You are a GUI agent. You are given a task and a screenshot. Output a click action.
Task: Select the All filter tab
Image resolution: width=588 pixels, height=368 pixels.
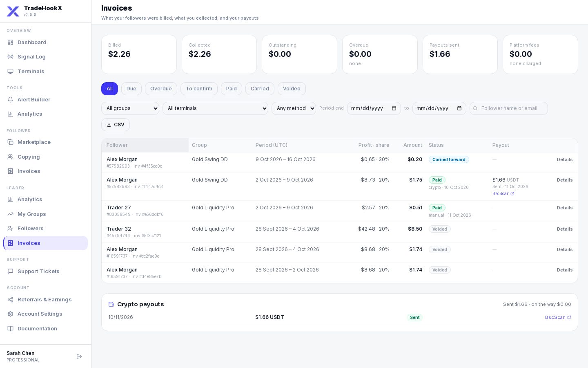coord(109,89)
